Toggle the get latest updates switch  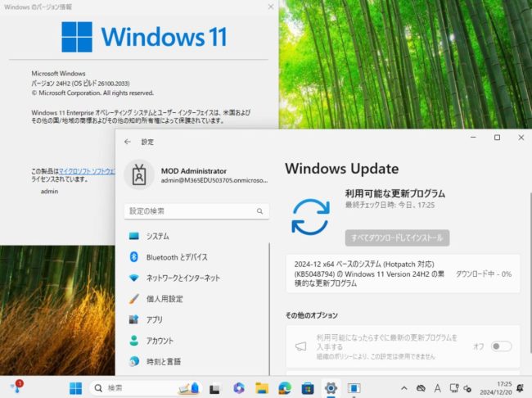[x=501, y=346]
